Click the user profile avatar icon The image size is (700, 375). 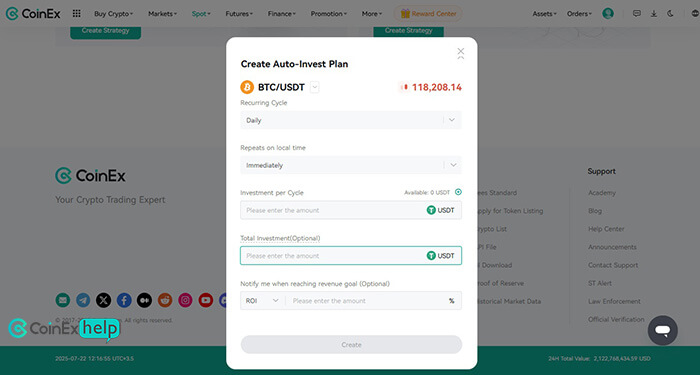coord(608,13)
